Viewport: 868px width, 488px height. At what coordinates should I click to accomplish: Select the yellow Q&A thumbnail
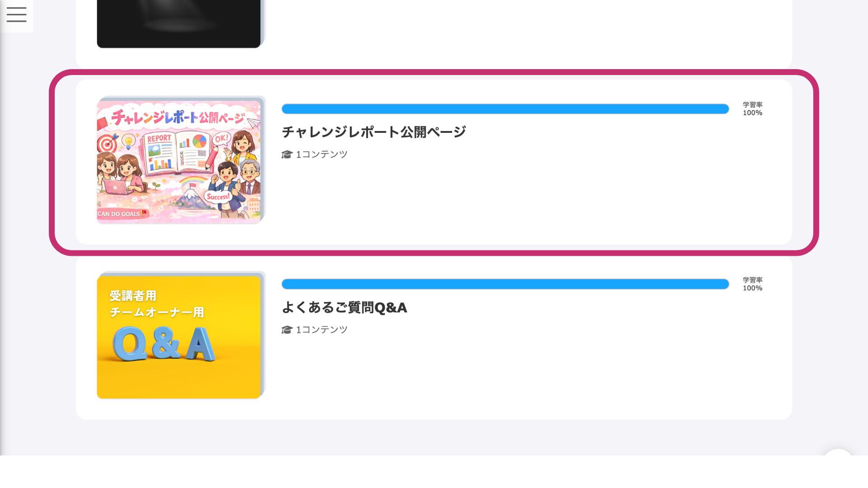click(x=179, y=337)
